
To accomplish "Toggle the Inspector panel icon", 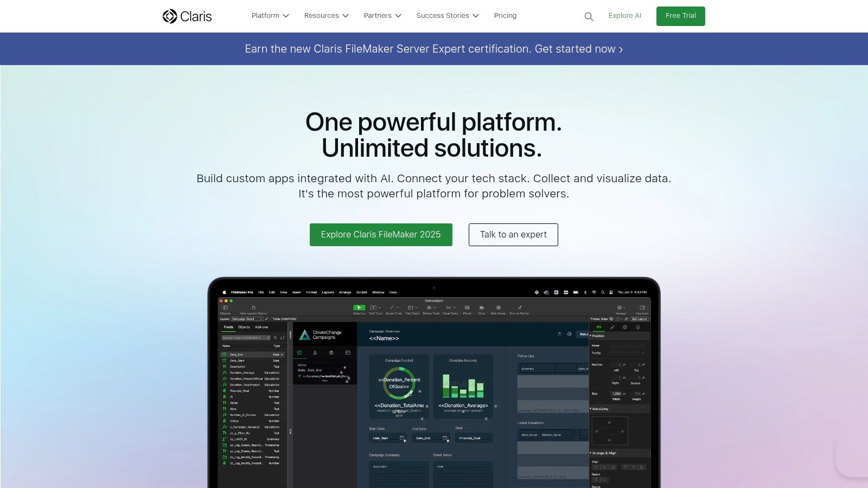I will (642, 307).
